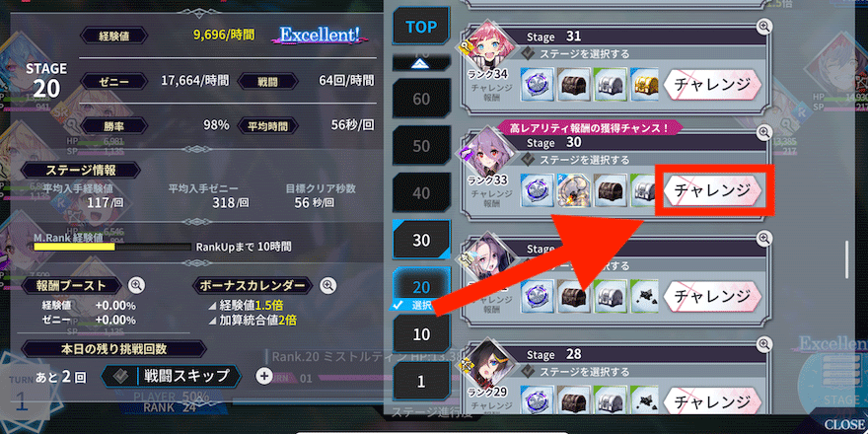Toggle ステージを選択する checkbox for Stage 28
The width and height of the screenshot is (868, 434).
pos(528,372)
